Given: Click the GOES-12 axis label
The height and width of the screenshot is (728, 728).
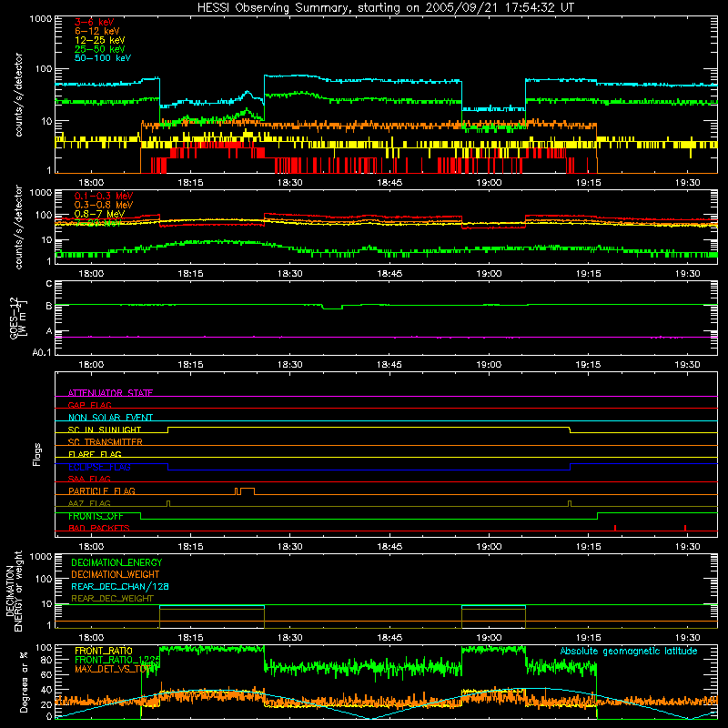Looking at the screenshot, I should pos(17,318).
